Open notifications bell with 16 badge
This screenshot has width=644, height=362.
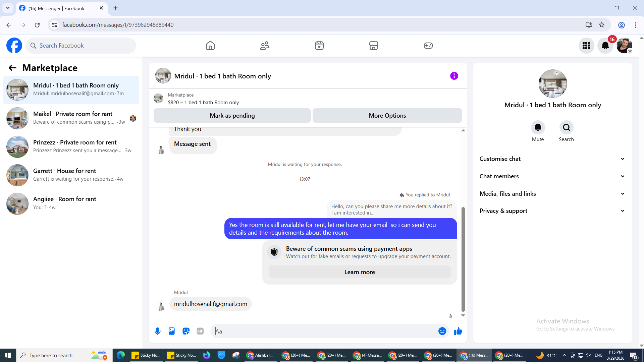[605, 46]
